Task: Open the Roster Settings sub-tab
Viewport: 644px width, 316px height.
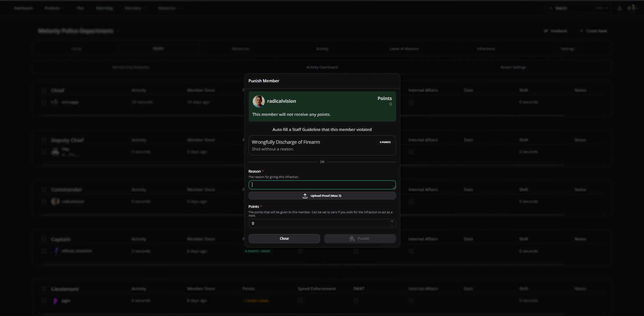Action: pos(513,67)
